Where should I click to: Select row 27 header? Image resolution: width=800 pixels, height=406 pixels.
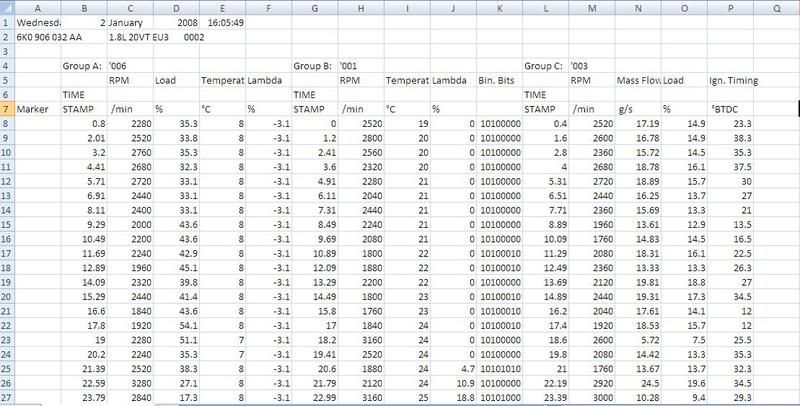pyautogui.click(x=7, y=397)
